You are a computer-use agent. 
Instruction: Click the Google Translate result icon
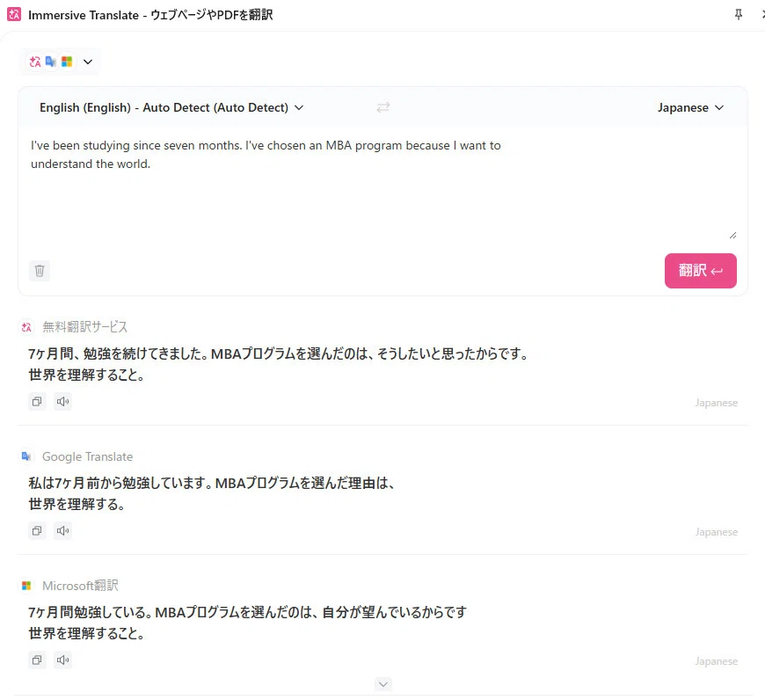click(x=27, y=456)
